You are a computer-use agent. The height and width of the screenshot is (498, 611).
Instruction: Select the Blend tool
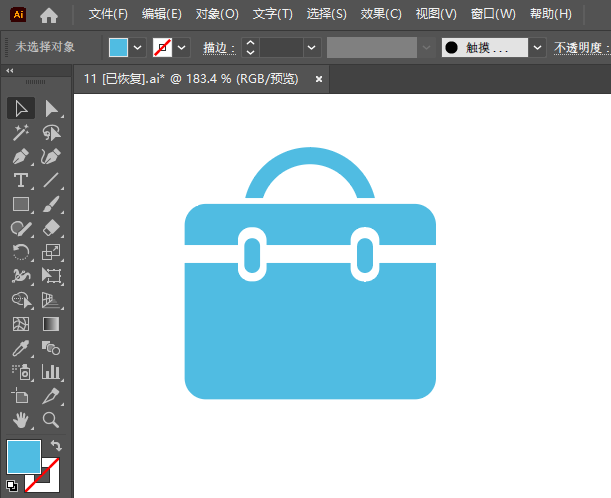pos(51,348)
